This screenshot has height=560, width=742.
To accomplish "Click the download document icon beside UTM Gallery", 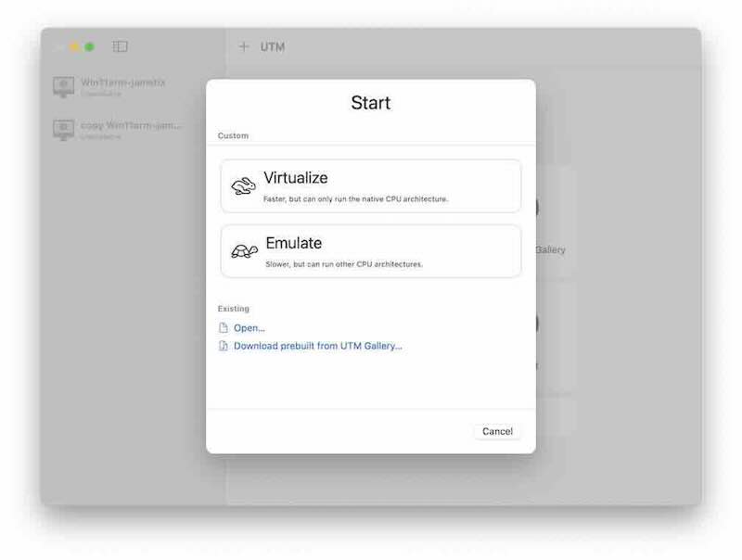I will click(x=224, y=346).
